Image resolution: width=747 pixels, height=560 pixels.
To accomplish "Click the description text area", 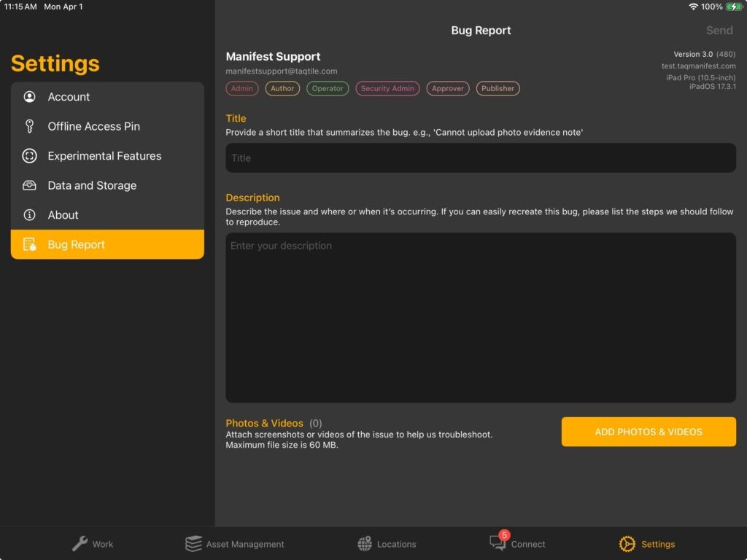I will pos(480,317).
